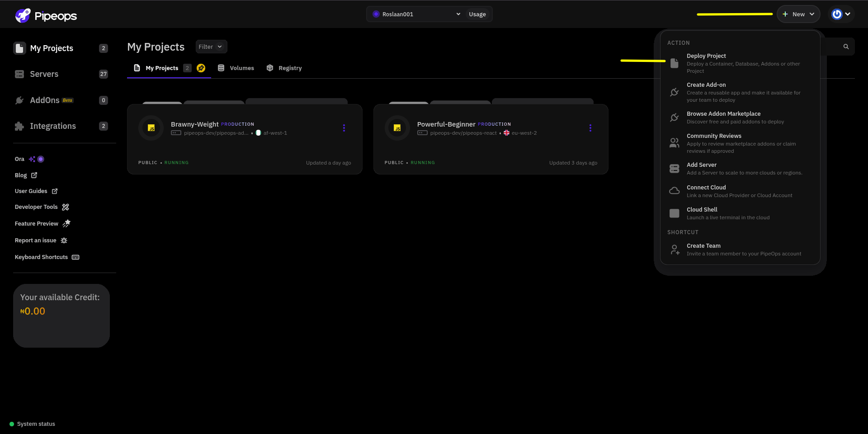Screen dimensions: 868x434
Task: Click the Usage button
Action: click(477, 14)
